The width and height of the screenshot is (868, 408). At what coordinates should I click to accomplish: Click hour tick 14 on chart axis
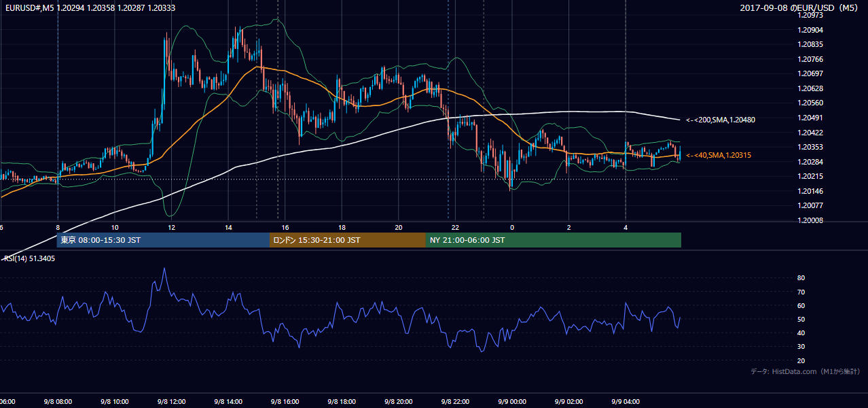point(229,228)
